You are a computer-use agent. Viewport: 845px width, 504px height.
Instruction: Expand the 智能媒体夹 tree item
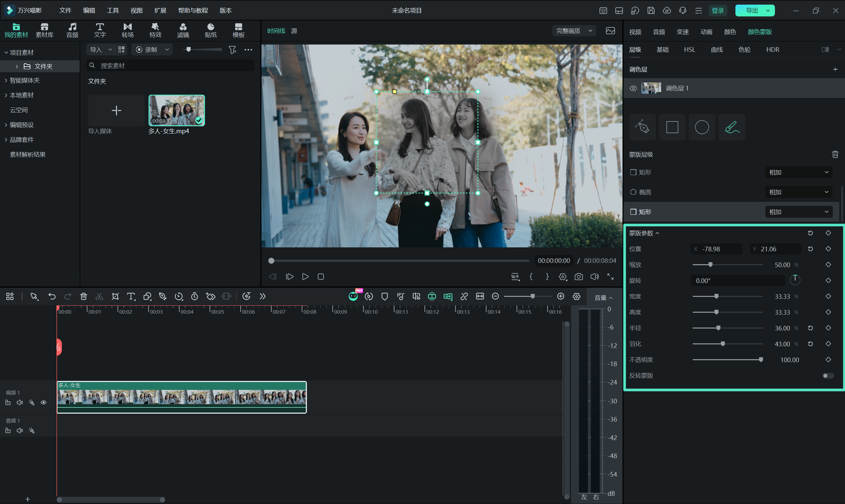coord(6,80)
